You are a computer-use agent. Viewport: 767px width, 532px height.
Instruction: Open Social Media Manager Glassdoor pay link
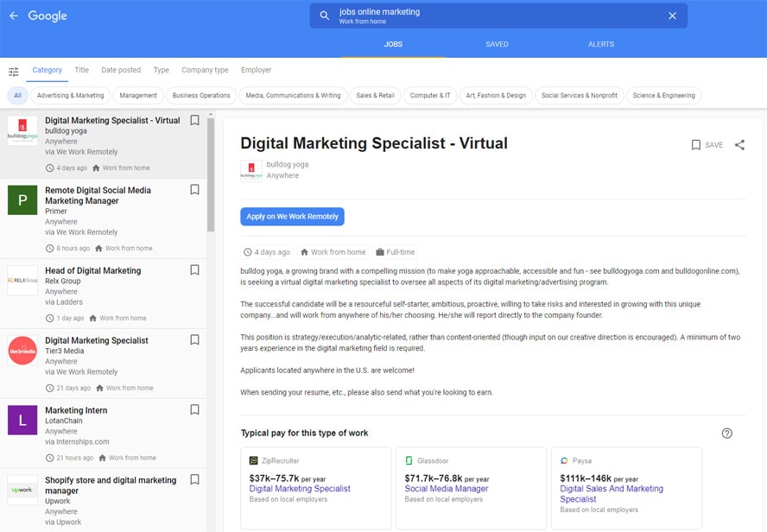(x=446, y=489)
